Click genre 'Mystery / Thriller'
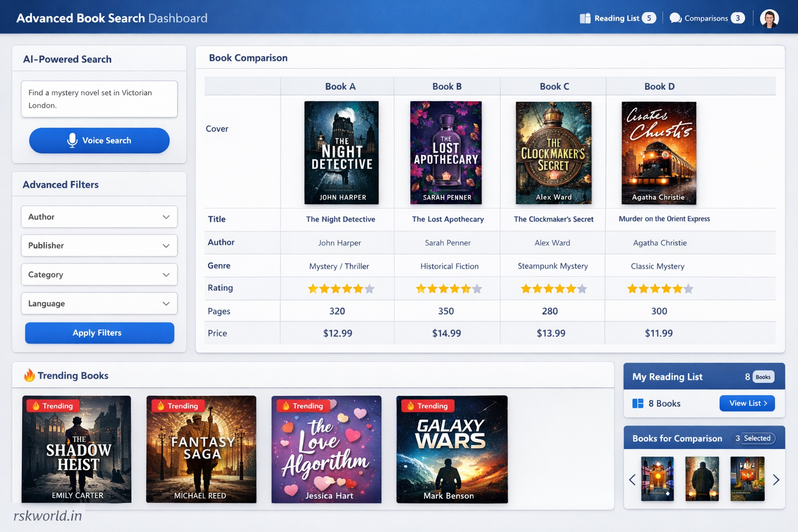This screenshot has height=532, width=798. point(339,266)
